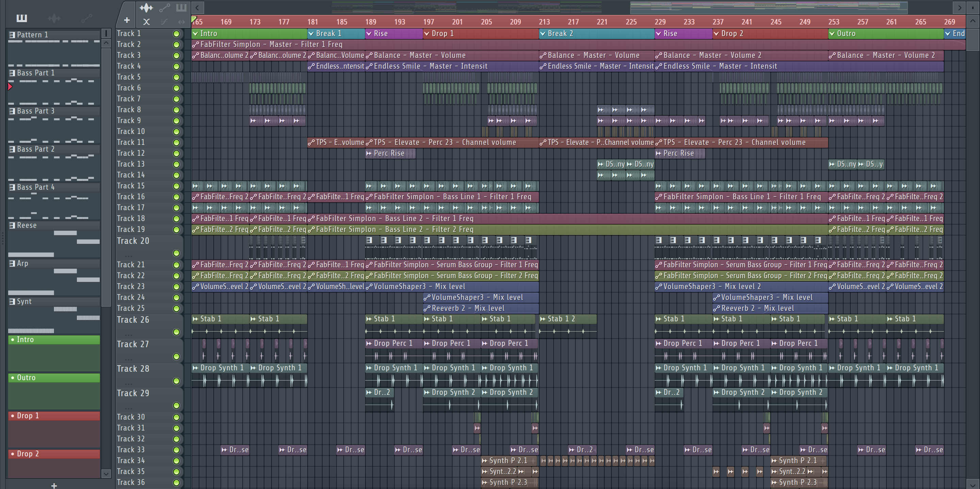This screenshot has height=489, width=980.
Task: Select the Track 27 header name
Action: coord(133,344)
